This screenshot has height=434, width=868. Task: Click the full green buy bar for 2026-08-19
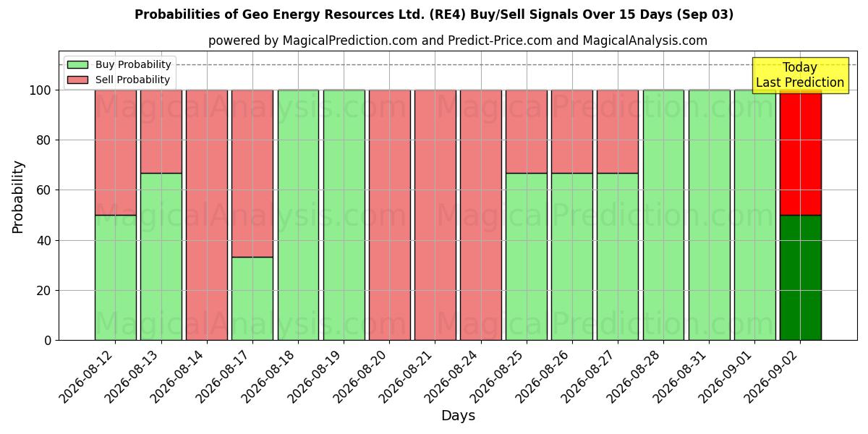point(344,215)
